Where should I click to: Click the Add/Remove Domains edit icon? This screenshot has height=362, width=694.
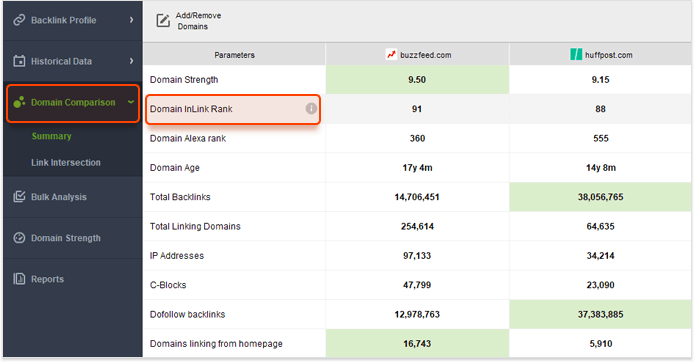(x=163, y=20)
